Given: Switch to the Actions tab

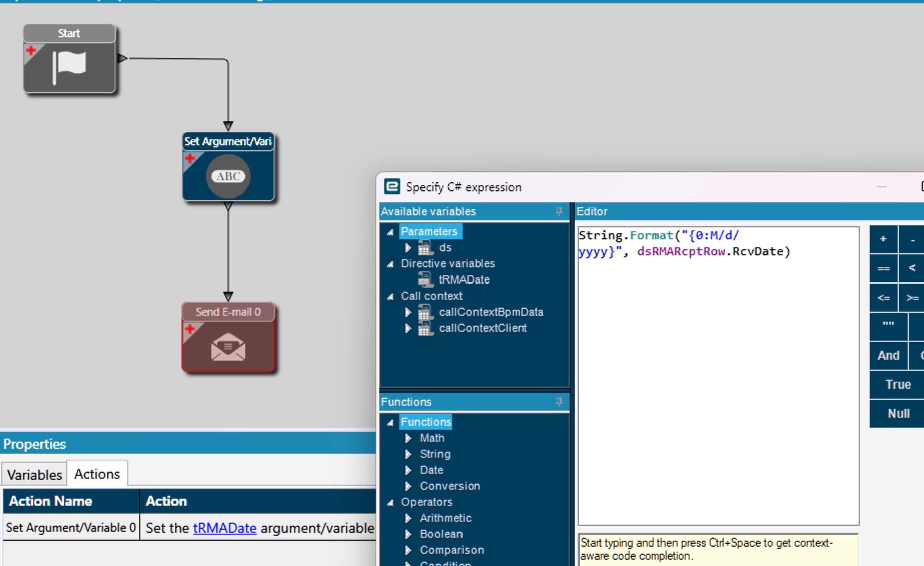Looking at the screenshot, I should point(97,474).
